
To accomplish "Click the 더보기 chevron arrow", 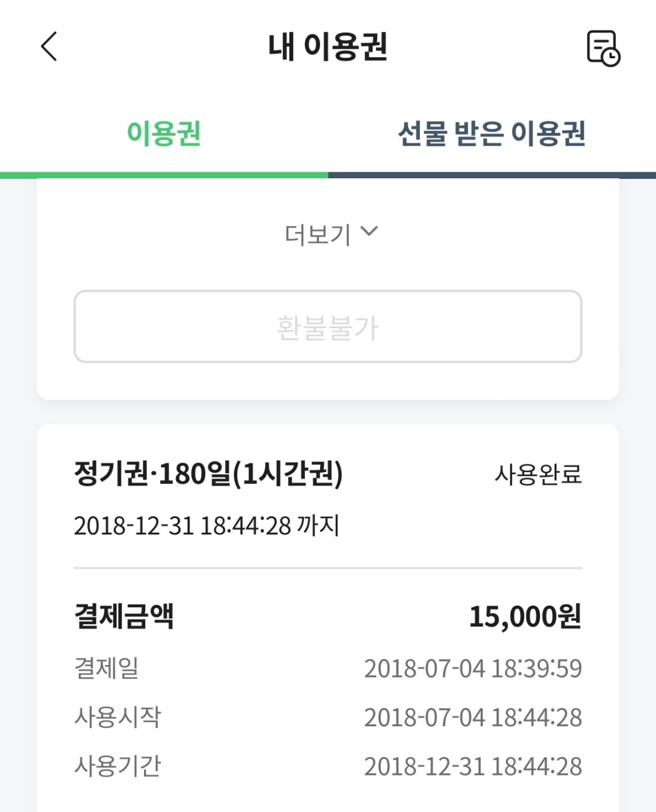I will [x=369, y=231].
